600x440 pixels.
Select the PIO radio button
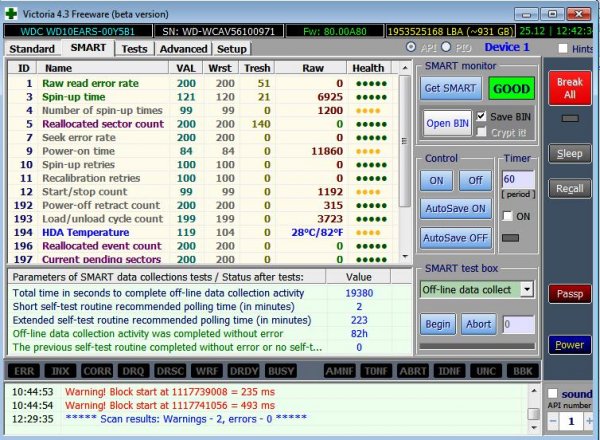[446, 47]
